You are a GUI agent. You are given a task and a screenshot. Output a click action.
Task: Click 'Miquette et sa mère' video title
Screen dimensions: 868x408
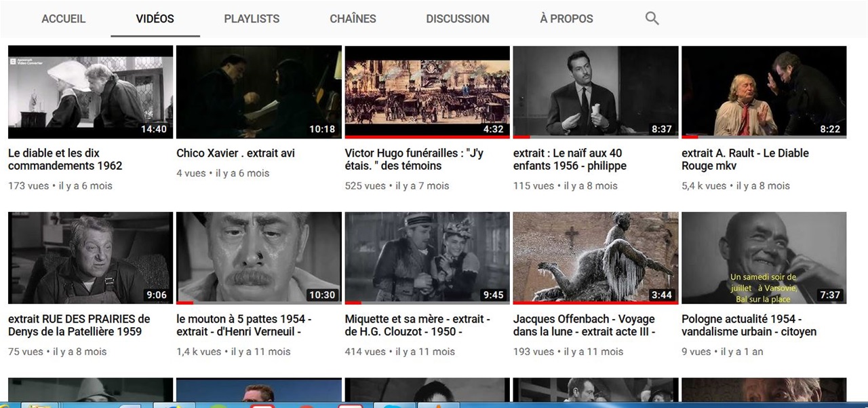tap(417, 325)
